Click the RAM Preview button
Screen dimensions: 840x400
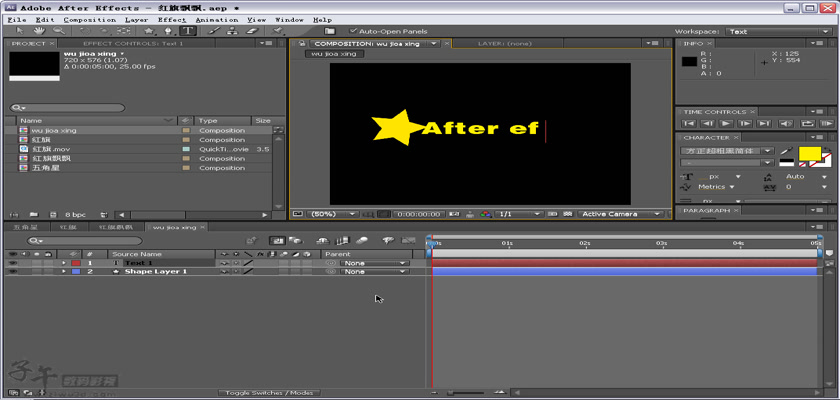pos(827,124)
